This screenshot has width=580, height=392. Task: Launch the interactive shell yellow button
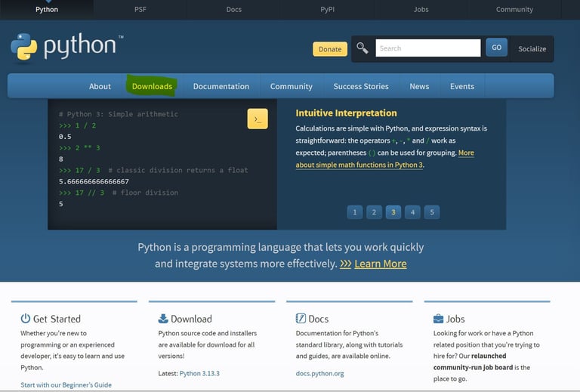click(258, 119)
